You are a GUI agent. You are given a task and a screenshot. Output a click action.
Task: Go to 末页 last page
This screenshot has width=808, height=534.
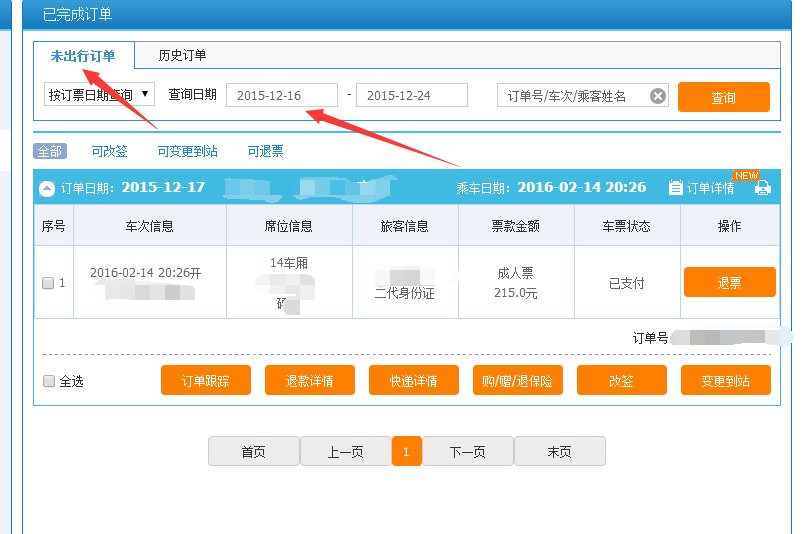(560, 452)
